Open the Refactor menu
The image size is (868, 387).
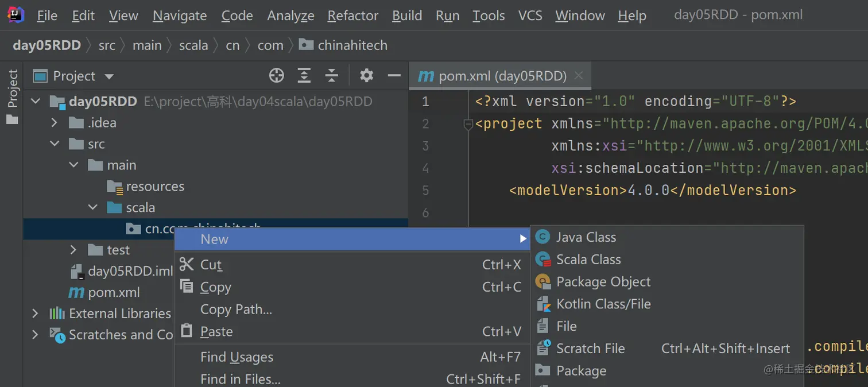tap(353, 16)
